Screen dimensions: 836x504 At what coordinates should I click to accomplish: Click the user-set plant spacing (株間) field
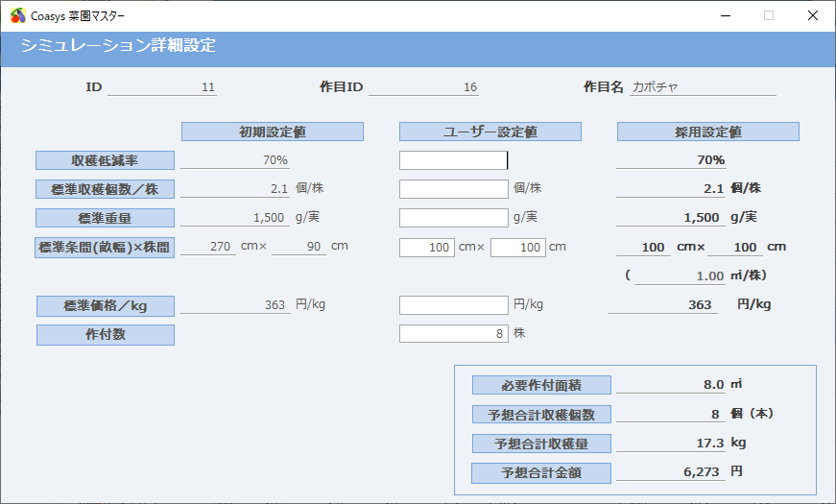click(x=517, y=248)
